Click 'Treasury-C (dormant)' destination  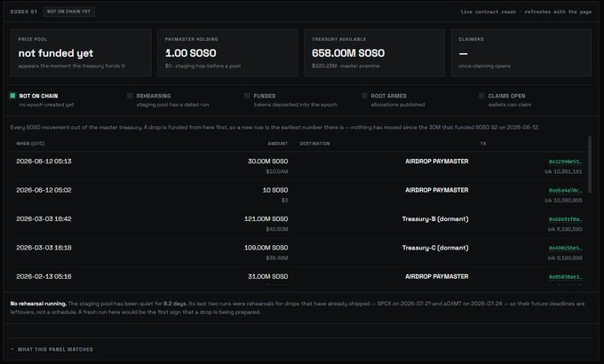tap(435, 248)
